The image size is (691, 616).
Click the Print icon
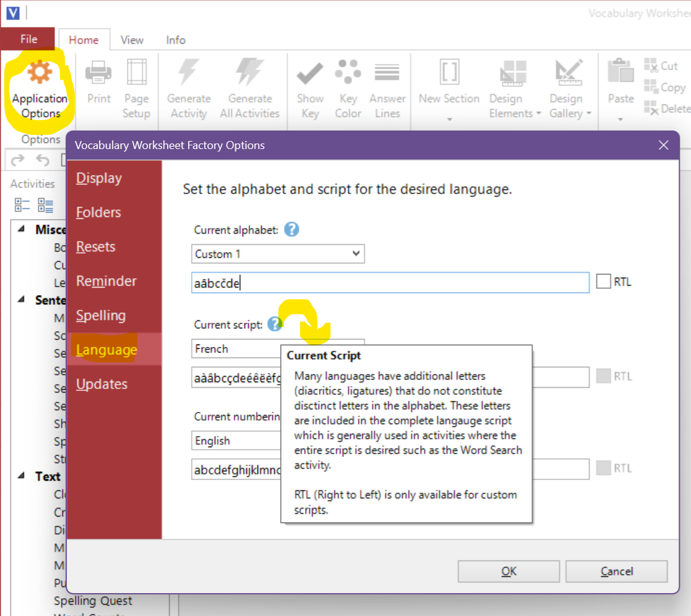(x=98, y=72)
